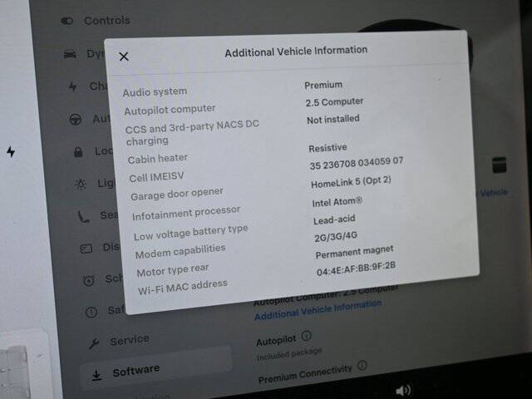This screenshot has height=399, width=532.
Task: Select the 'Included package' text under Autopilot
Action: pyautogui.click(x=289, y=353)
